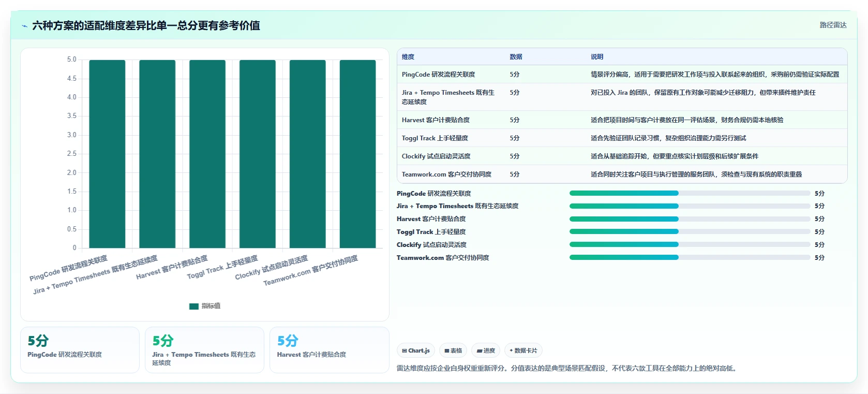Click the description starting 对已投入 Jira 的团队
This screenshot has height=394, width=868.
pyautogui.click(x=703, y=93)
